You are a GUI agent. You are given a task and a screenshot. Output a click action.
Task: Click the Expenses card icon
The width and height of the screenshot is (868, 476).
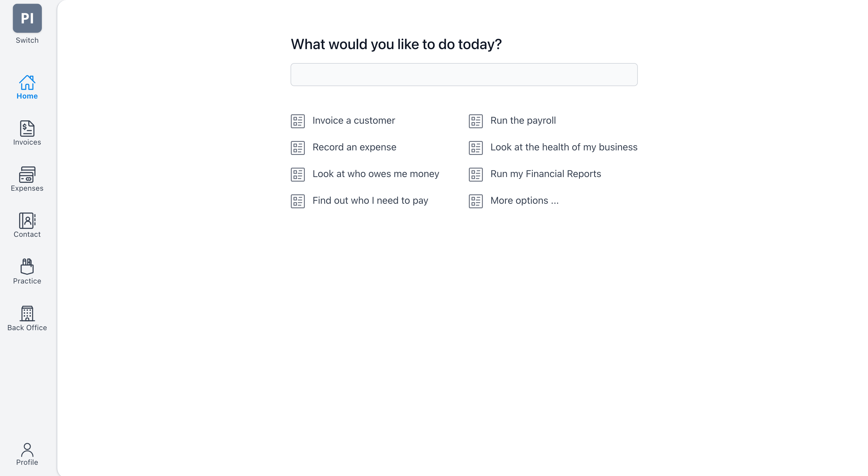[x=27, y=176]
